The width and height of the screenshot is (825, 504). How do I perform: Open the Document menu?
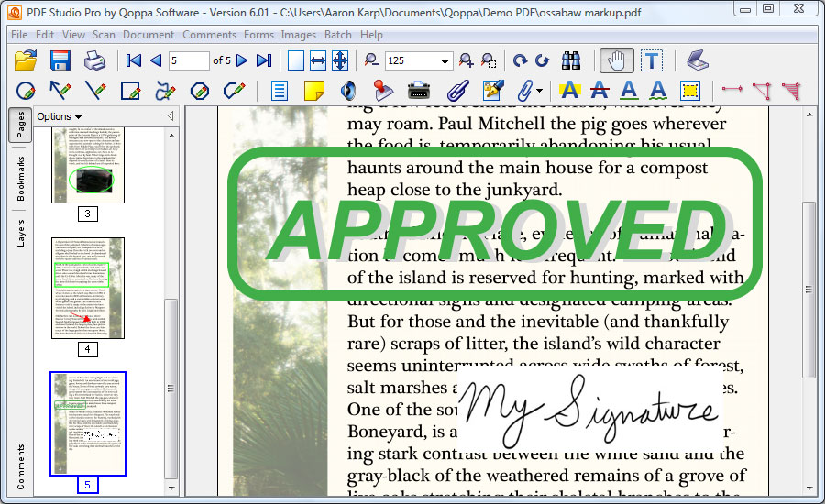click(x=148, y=35)
